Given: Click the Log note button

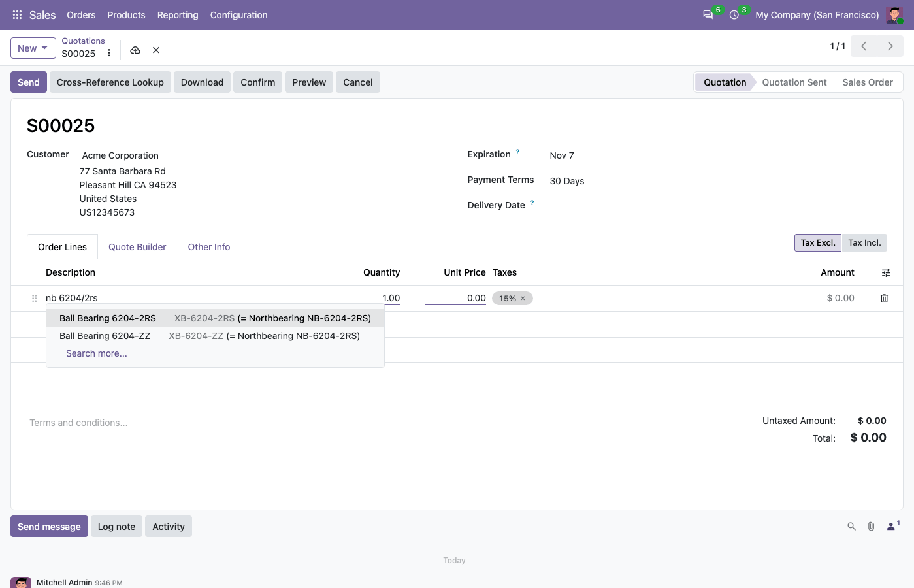Looking at the screenshot, I should pyautogui.click(x=116, y=527).
